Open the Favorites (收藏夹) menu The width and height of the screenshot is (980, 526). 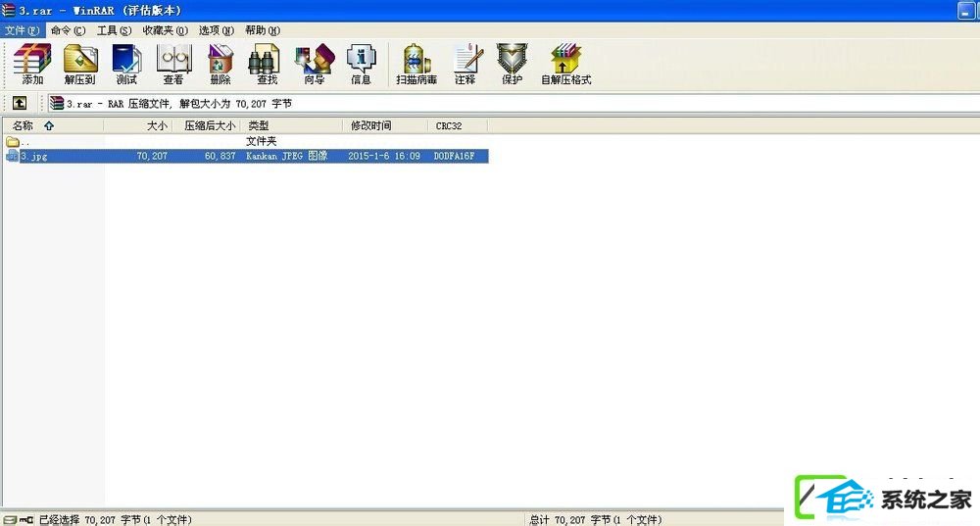point(165,30)
